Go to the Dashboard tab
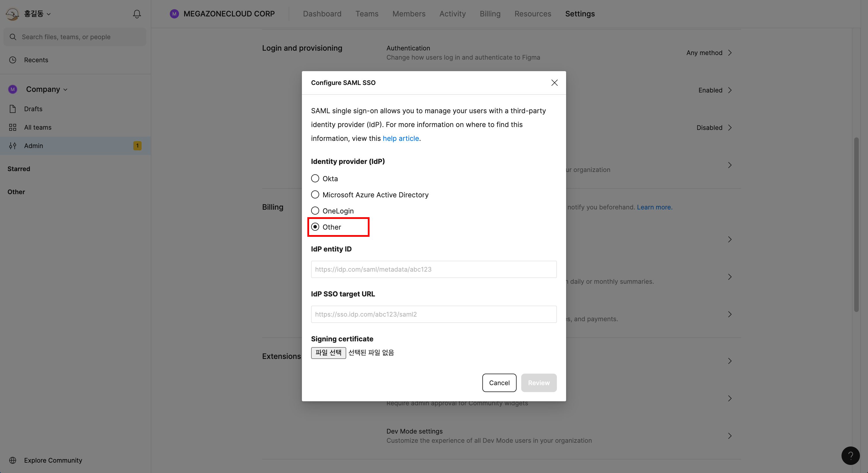 click(x=322, y=14)
